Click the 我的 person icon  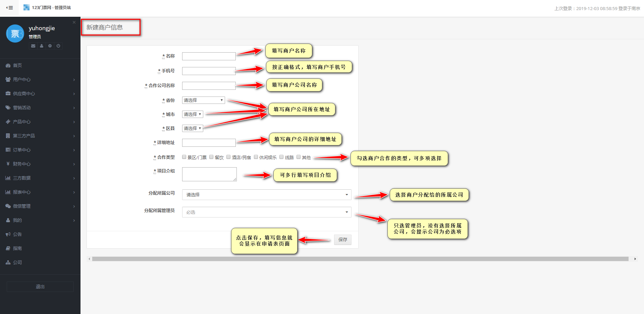tap(8, 220)
